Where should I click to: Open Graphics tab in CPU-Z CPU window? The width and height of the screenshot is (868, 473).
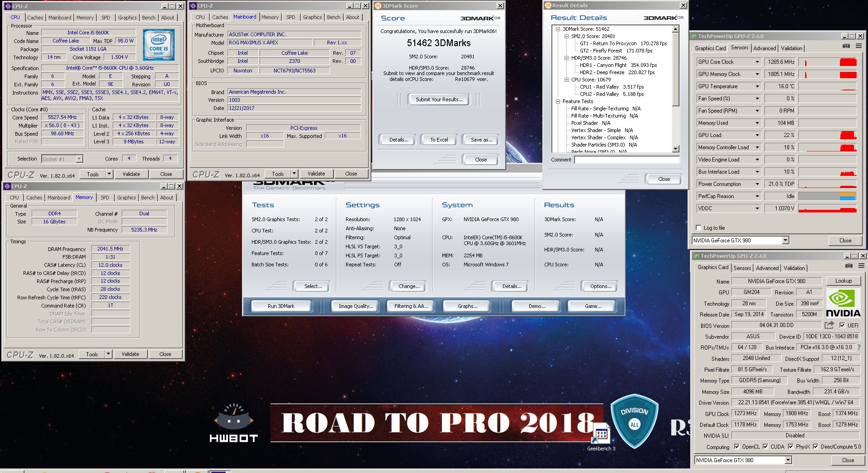pyautogui.click(x=127, y=18)
